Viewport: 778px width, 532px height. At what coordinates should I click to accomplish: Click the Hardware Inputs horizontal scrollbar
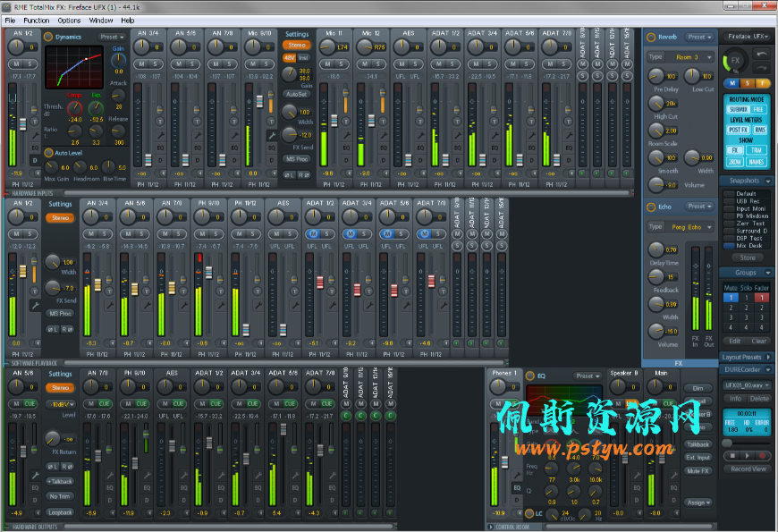[347, 193]
